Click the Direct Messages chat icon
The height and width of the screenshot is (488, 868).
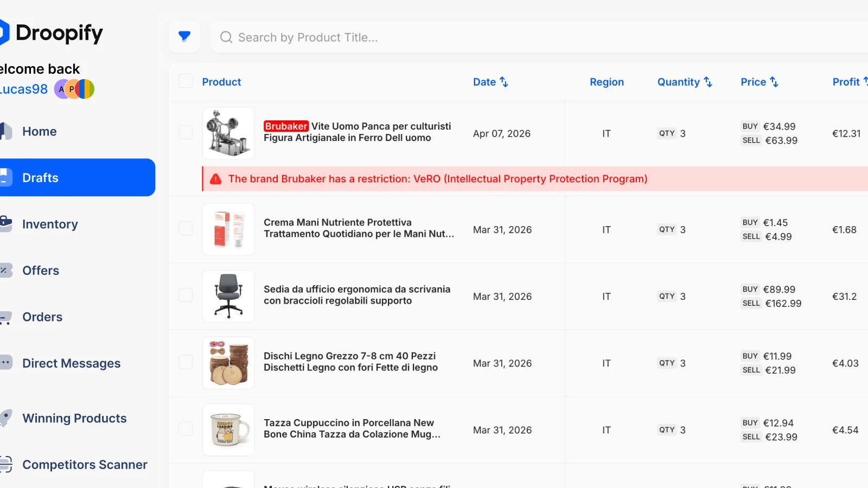5,363
